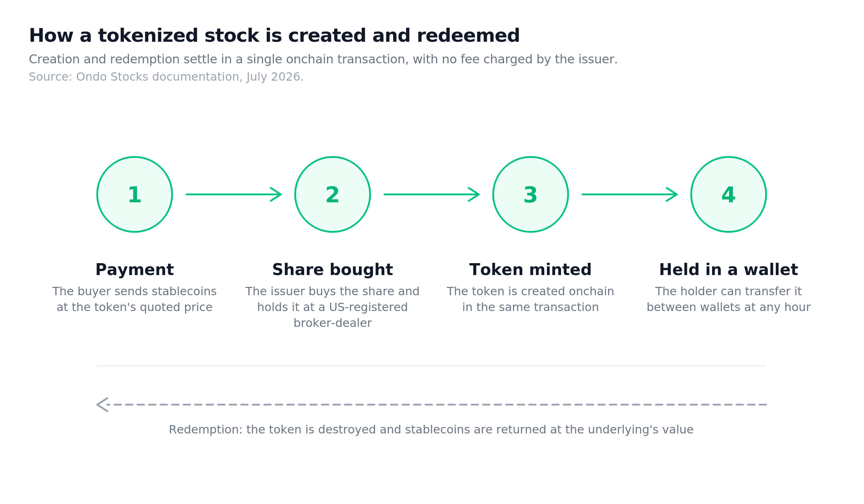Click the subtitle about single onchain transaction
Image resolution: width=864 pixels, height=504 pixels.
coord(323,59)
